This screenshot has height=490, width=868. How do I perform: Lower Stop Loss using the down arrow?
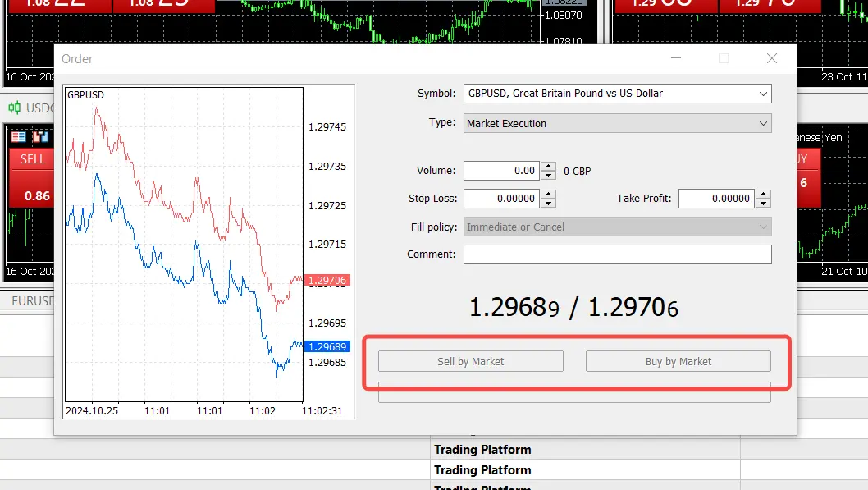549,203
